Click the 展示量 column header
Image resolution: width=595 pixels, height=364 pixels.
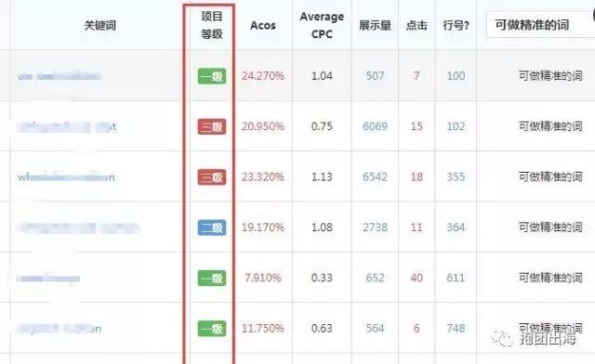tap(375, 25)
